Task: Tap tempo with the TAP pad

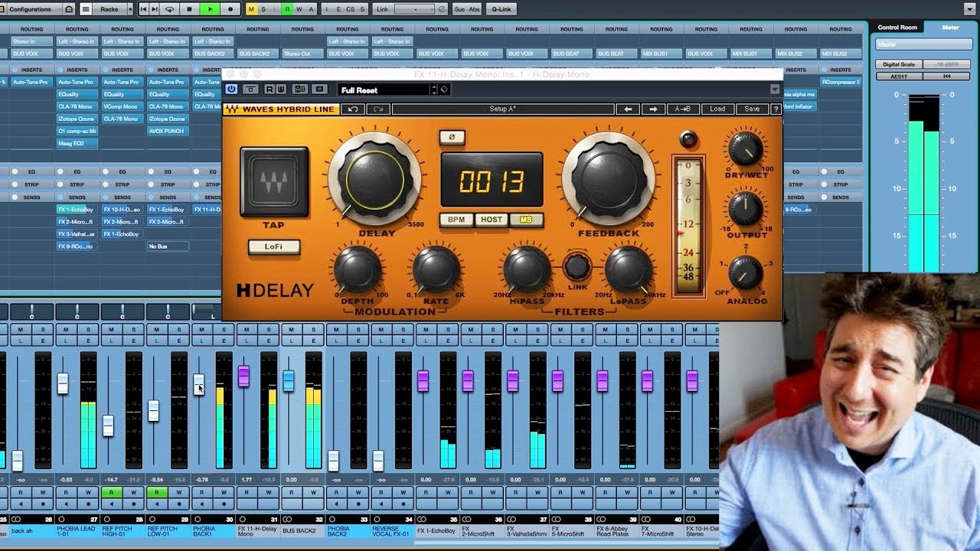Action: pos(274,181)
